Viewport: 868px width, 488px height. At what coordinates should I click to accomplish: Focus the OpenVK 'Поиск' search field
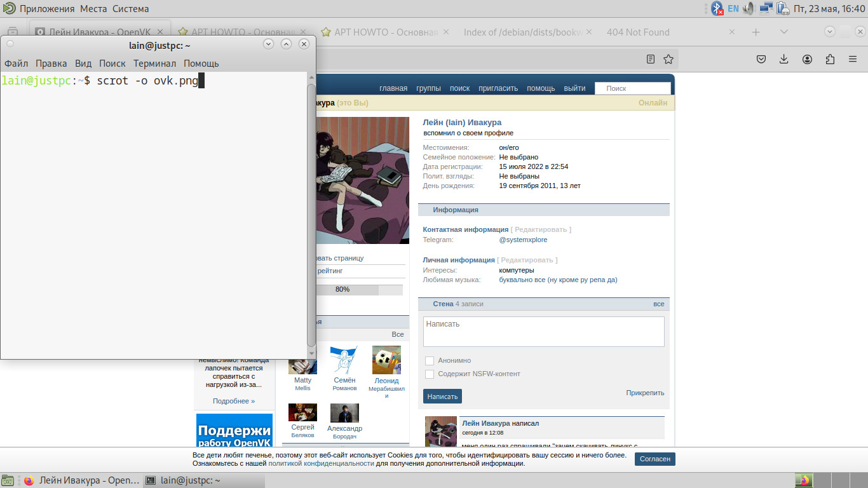[633, 88]
